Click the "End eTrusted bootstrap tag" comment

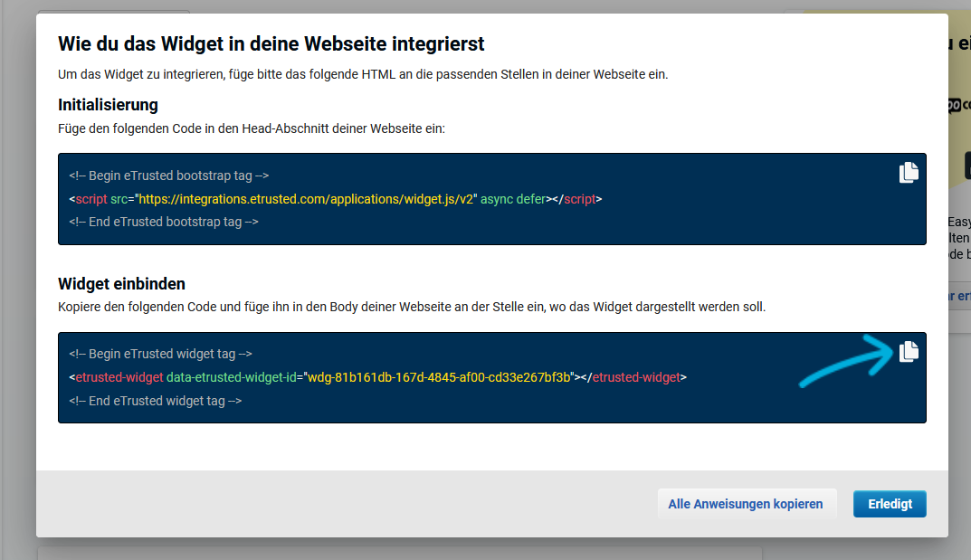click(x=163, y=222)
